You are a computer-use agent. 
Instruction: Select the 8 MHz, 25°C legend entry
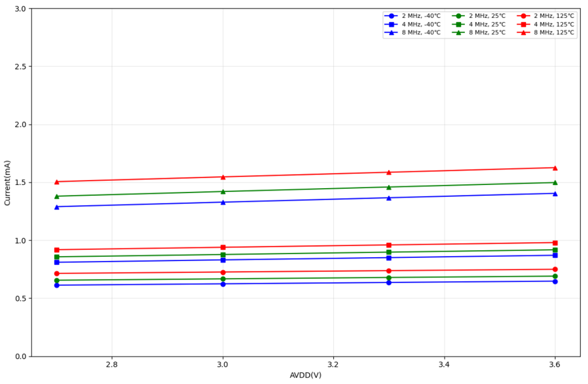coord(479,33)
